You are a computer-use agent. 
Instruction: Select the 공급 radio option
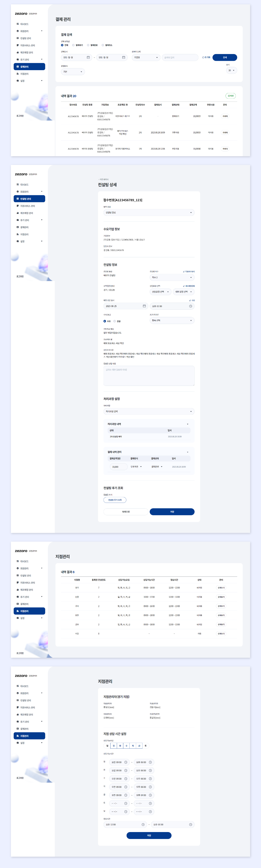coord(115,321)
